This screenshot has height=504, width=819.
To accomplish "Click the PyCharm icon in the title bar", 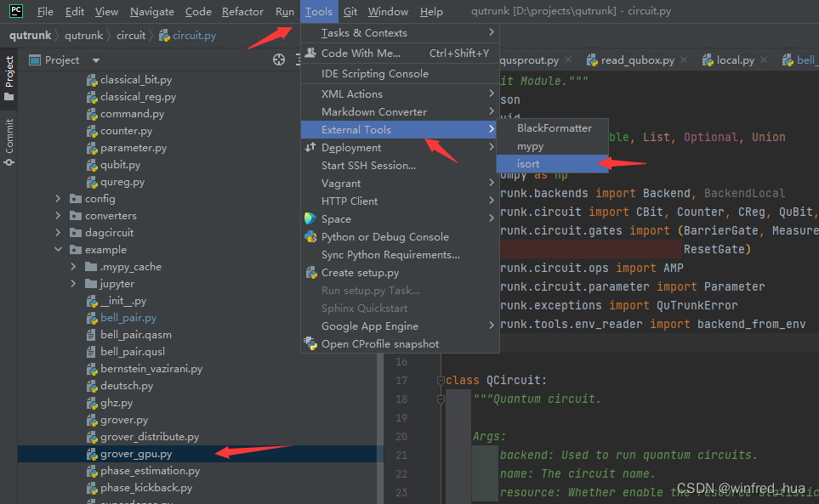I will 11,11.
